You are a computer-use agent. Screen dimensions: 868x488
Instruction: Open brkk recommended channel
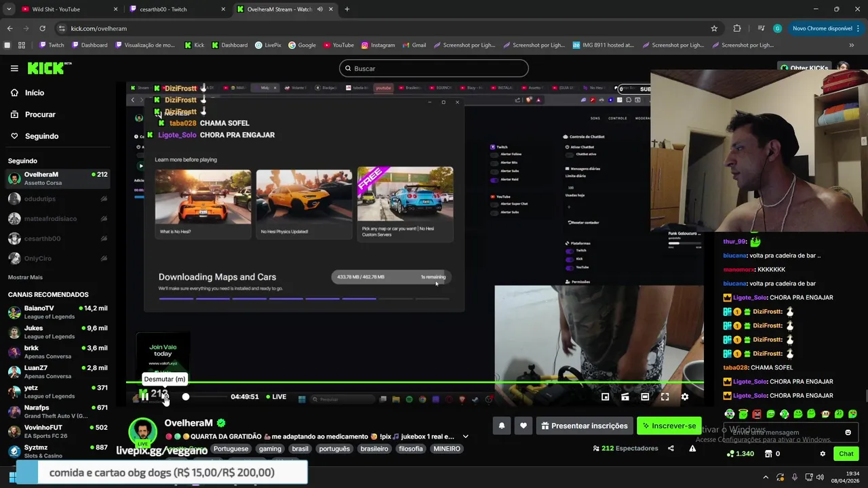point(58,352)
